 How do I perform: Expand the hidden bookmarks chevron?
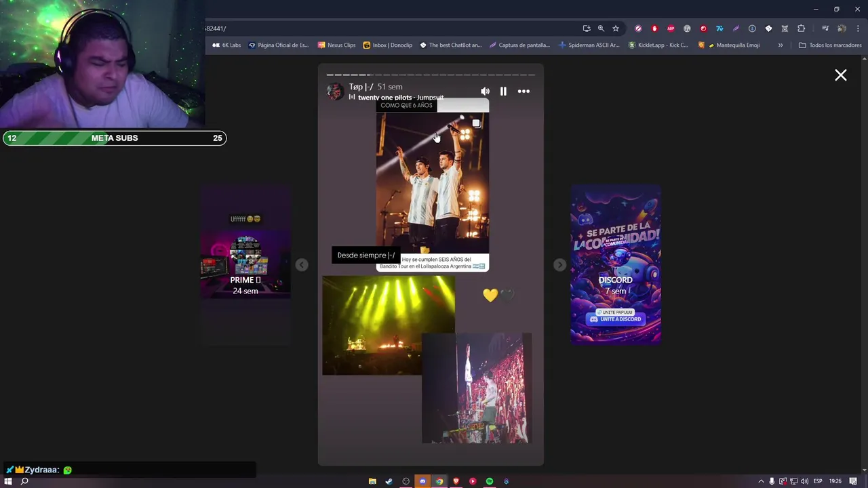[781, 45]
